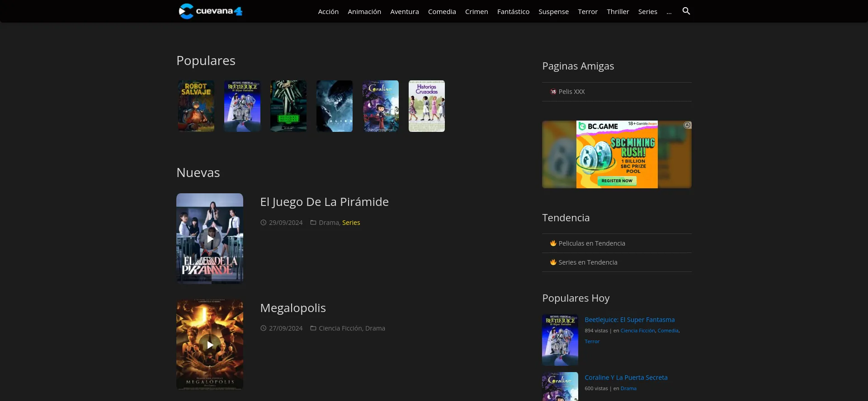868x401 pixels.
Task: Click Series en Tendencia link
Action: click(588, 262)
